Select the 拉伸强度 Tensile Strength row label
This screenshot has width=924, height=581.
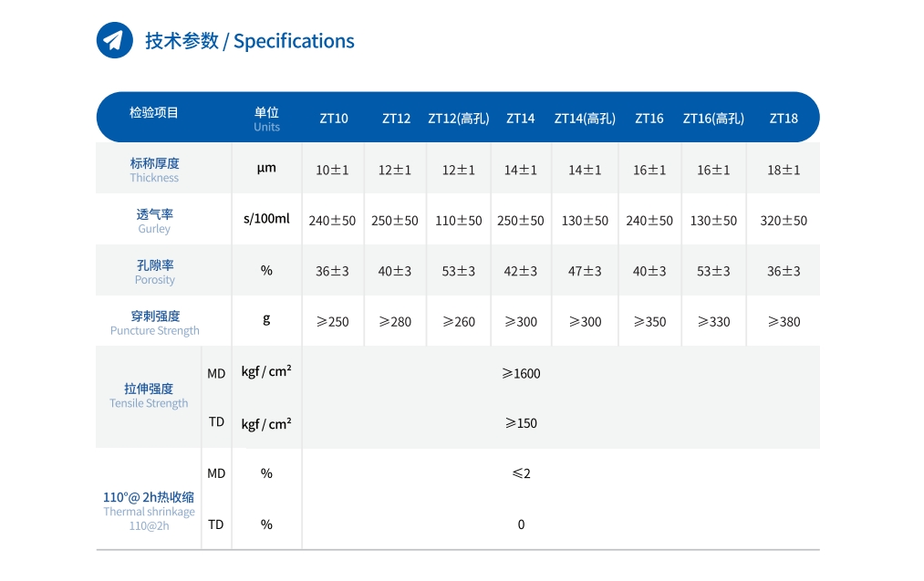click(149, 396)
